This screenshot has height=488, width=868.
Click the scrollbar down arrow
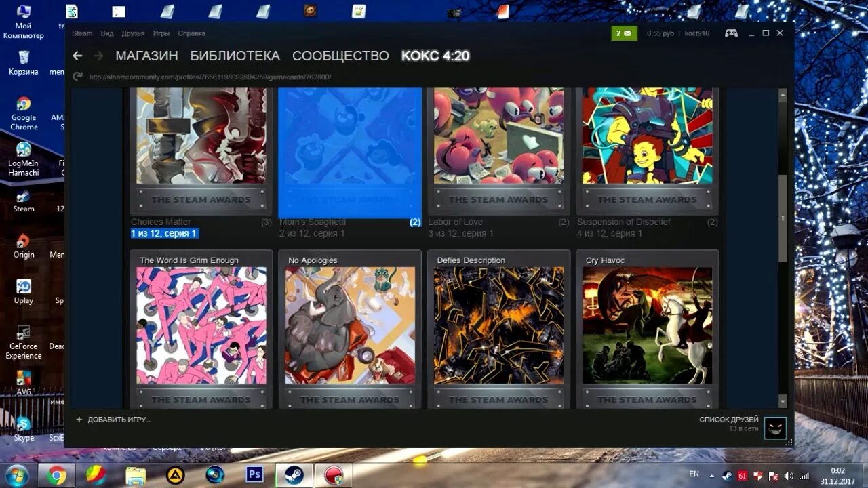point(782,403)
